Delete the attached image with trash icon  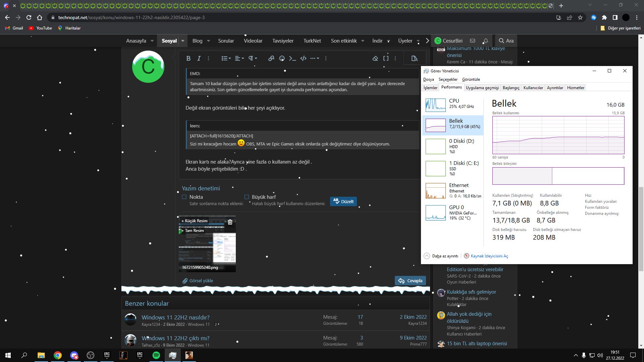click(230, 222)
